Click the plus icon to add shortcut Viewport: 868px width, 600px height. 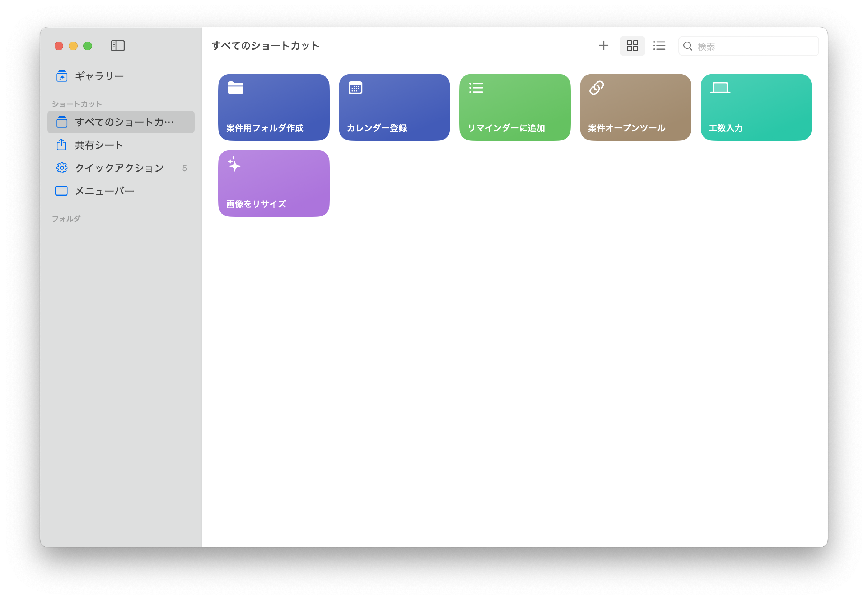click(x=603, y=46)
